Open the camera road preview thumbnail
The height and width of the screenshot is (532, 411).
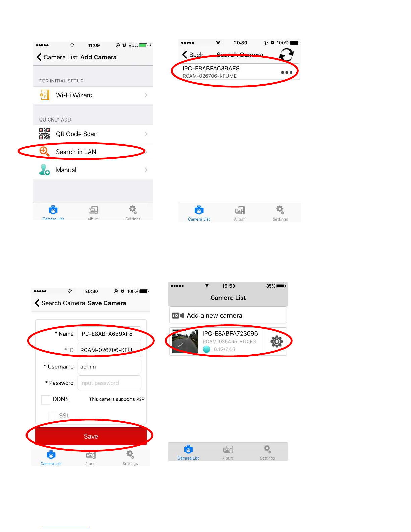(x=185, y=341)
